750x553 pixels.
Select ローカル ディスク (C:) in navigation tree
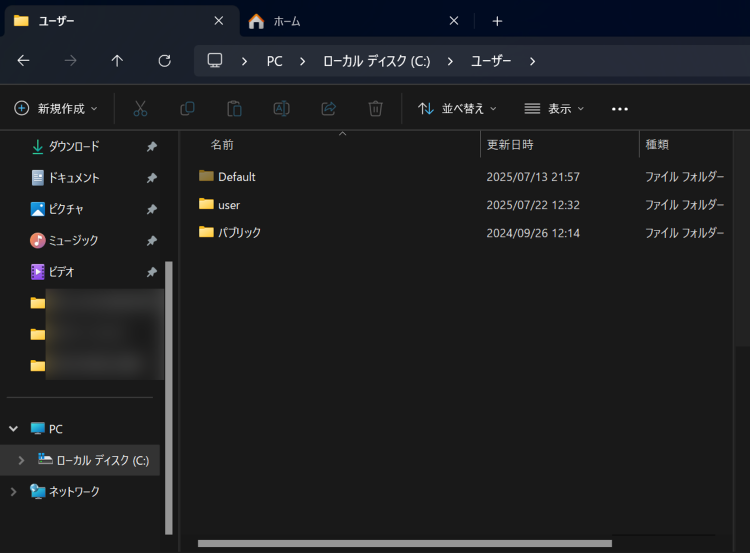pos(102,460)
